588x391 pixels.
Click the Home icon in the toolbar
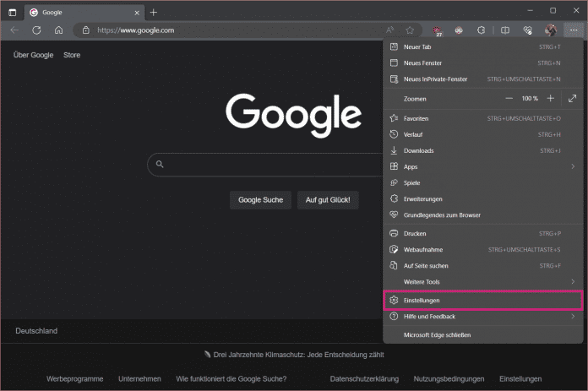[x=58, y=30]
